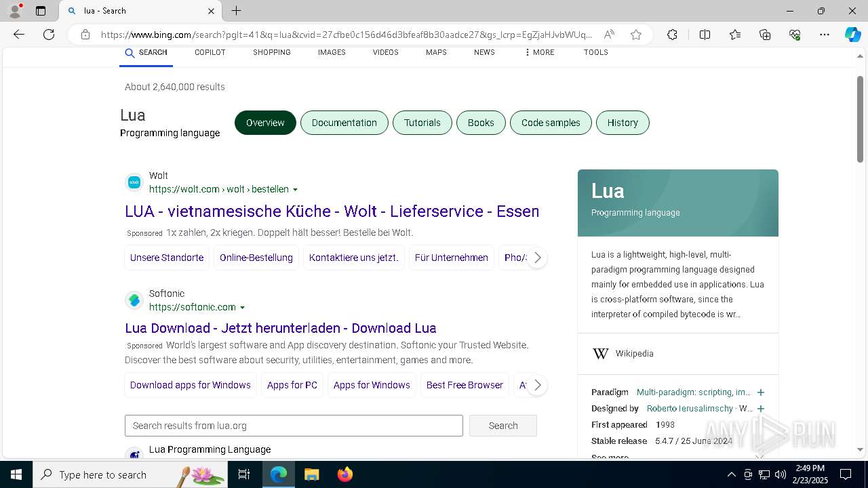
Task: Launch Firefox from the taskbar
Action: pos(345,474)
